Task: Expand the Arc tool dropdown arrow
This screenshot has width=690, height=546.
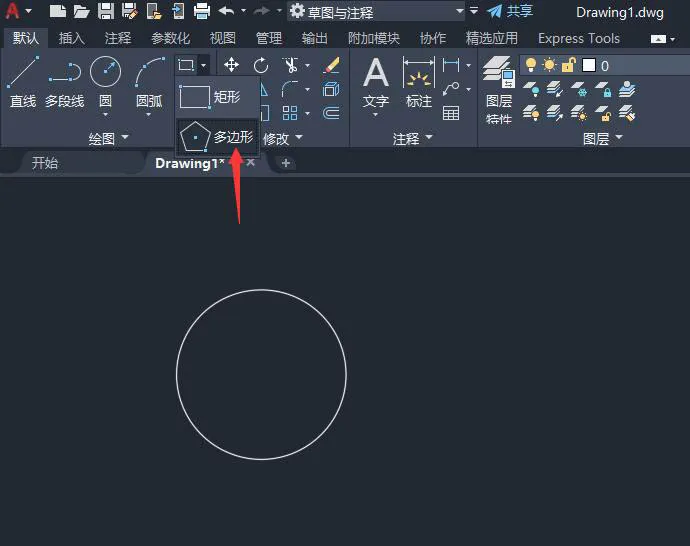Action: click(149, 115)
